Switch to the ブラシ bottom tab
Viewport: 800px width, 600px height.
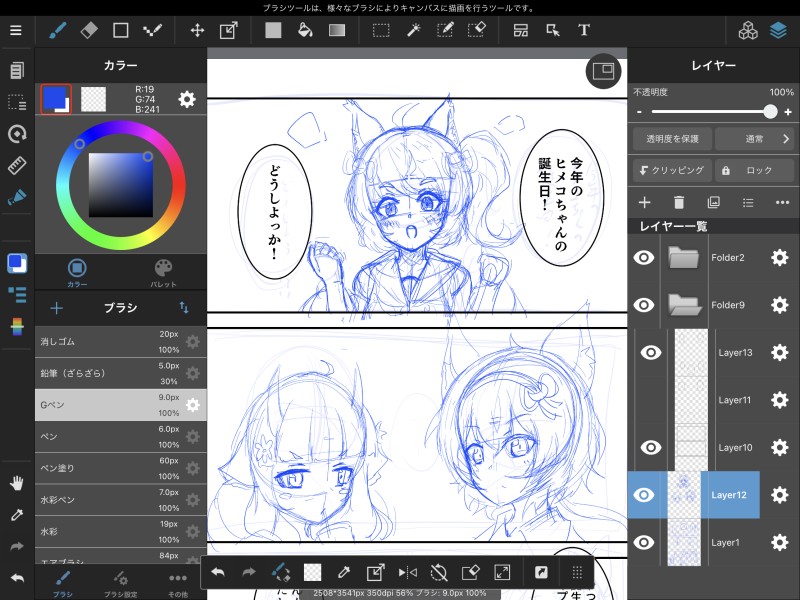(x=63, y=584)
